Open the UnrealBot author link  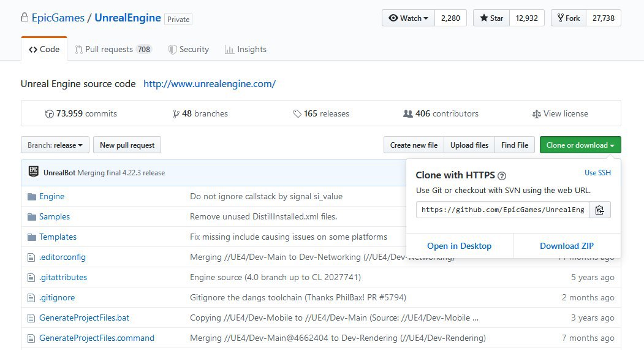click(x=59, y=173)
